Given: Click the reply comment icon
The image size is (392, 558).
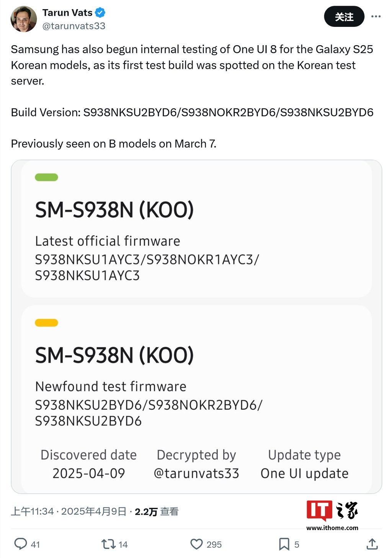Looking at the screenshot, I should point(21,544).
